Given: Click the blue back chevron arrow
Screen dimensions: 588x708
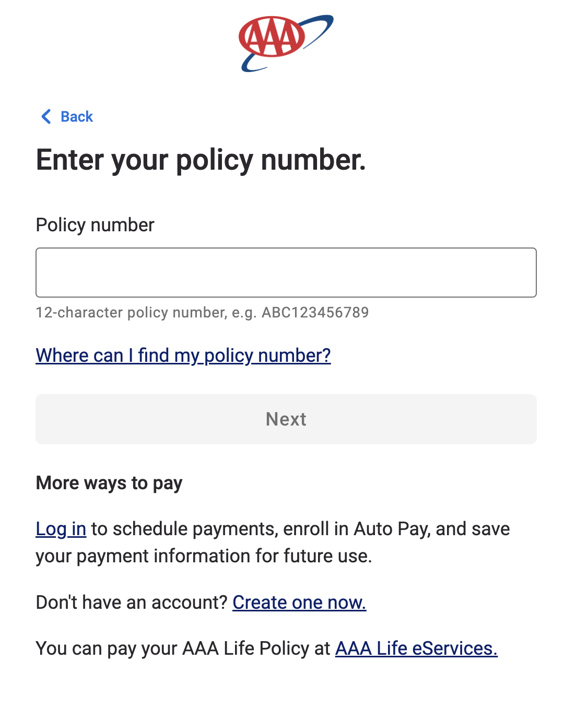Looking at the screenshot, I should point(46,116).
